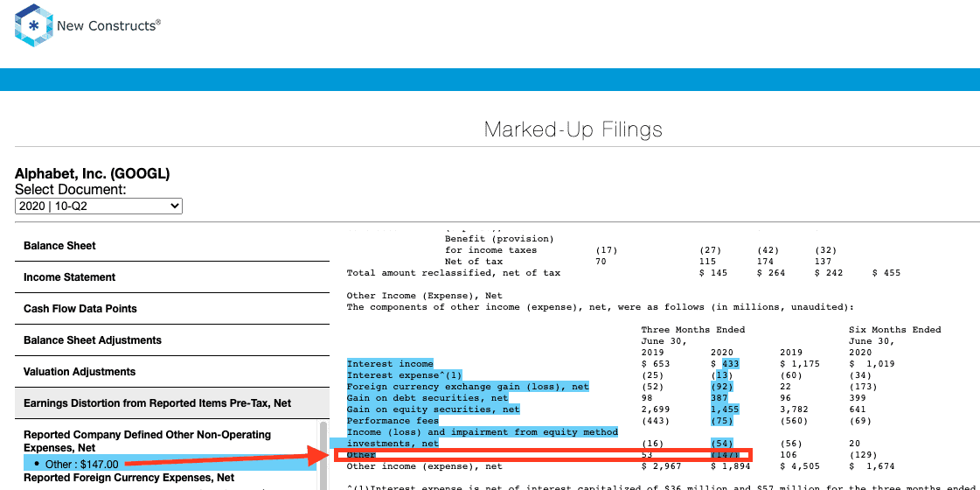Select Cash Flow Data Points section

pyautogui.click(x=172, y=309)
